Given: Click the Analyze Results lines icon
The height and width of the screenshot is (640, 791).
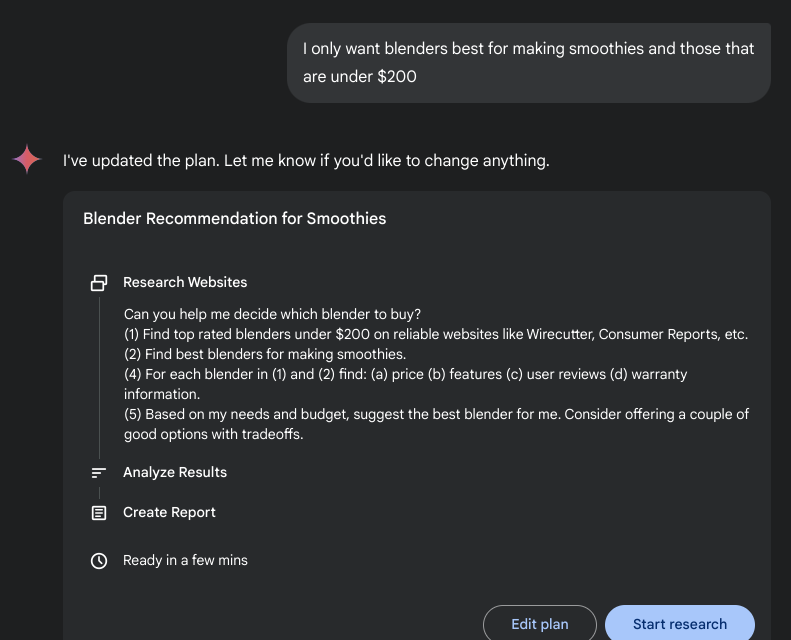Looking at the screenshot, I should click(x=99, y=473).
